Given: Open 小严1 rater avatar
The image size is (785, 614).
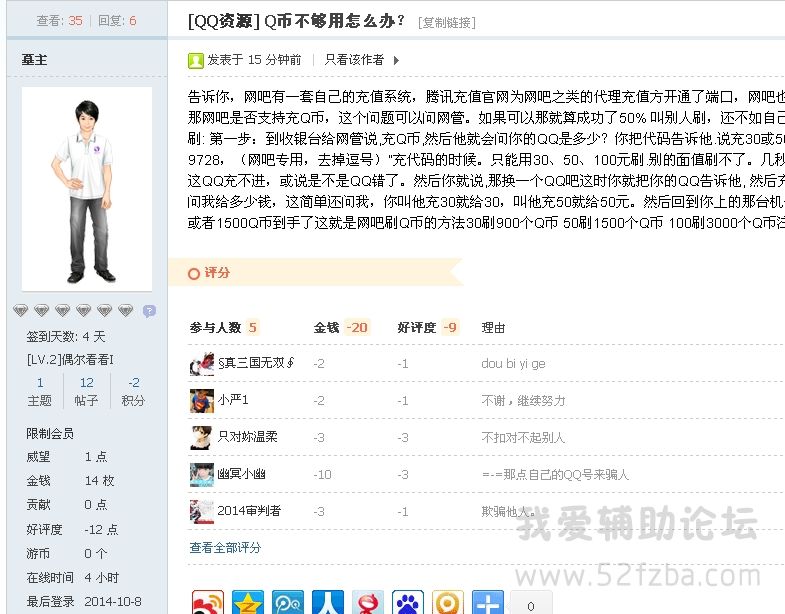Looking at the screenshot, I should pos(202,401).
